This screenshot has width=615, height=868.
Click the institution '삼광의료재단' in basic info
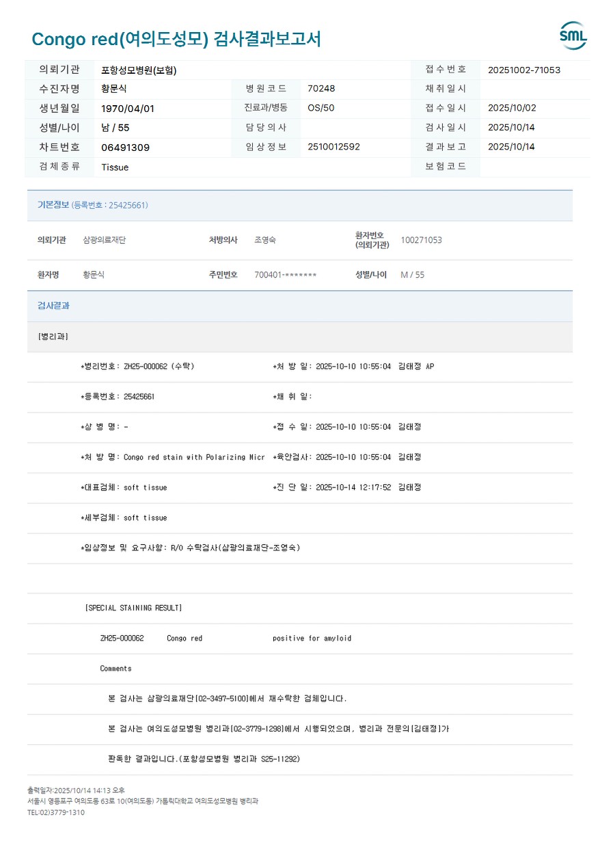click(x=105, y=240)
